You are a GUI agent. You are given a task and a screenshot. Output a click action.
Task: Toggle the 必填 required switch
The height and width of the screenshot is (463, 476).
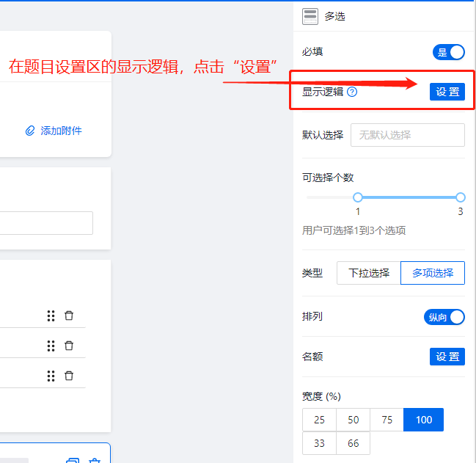click(448, 52)
